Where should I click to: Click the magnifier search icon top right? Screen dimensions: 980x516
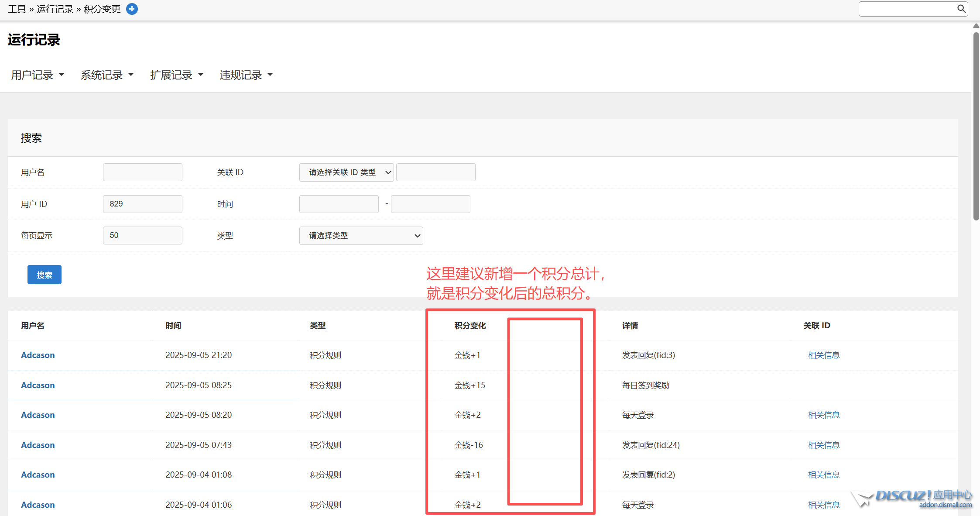pyautogui.click(x=961, y=9)
